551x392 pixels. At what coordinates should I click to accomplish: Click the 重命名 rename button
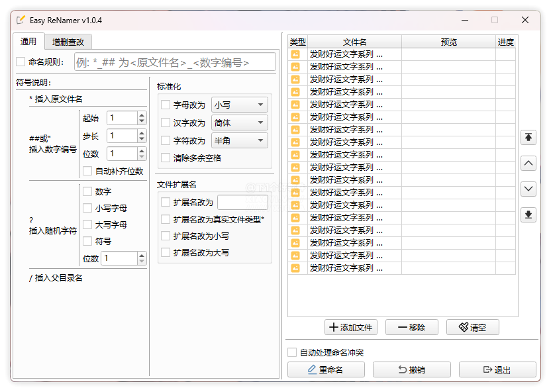pos(326,369)
